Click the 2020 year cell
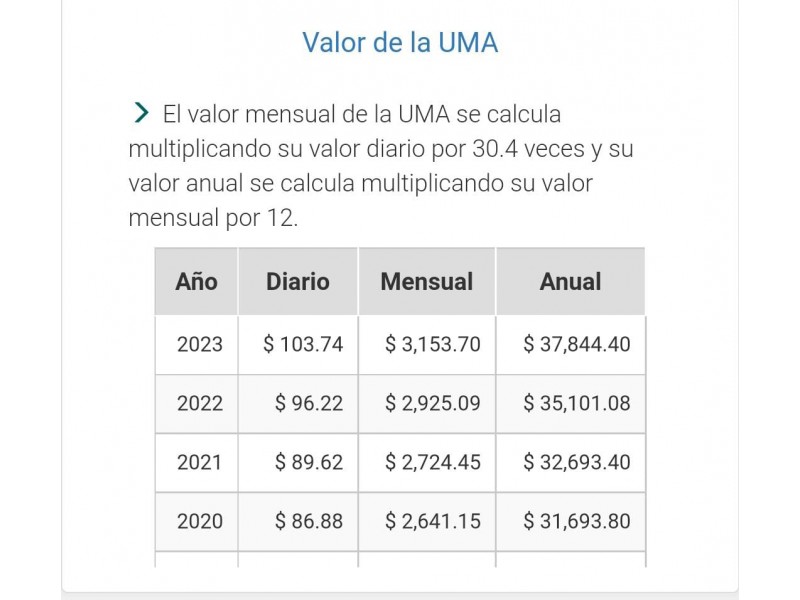This screenshot has width=800, height=600. [199, 521]
